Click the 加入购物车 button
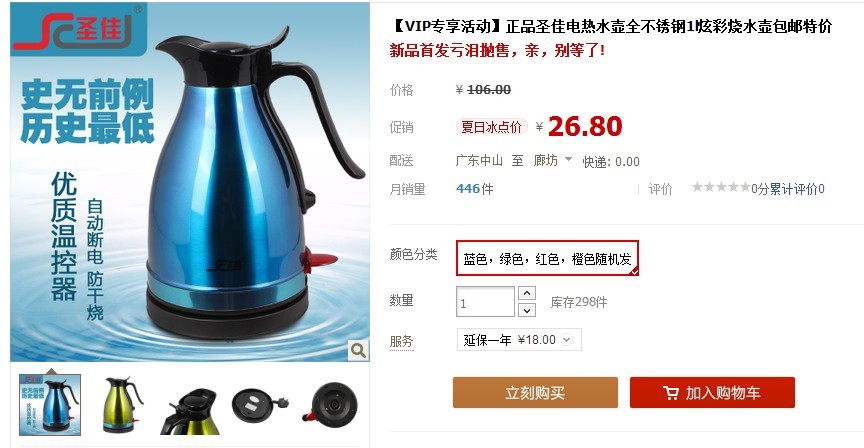This screenshot has height=448, width=864. pos(712,392)
